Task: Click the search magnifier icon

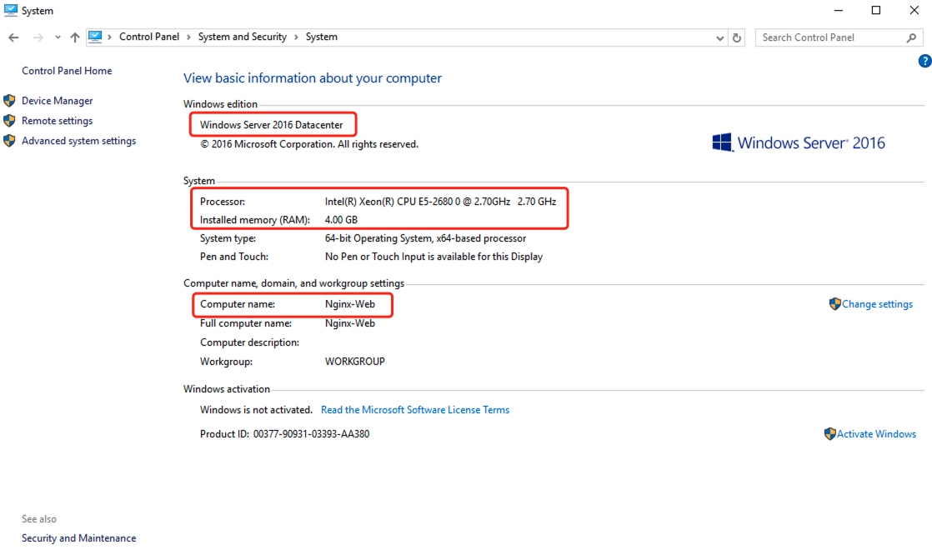Action: [x=911, y=37]
